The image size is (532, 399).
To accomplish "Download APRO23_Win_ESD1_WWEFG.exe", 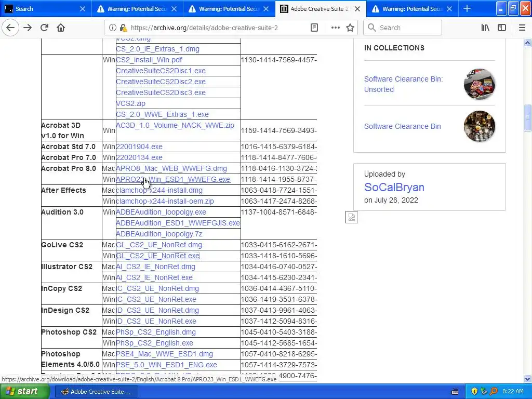I will click(x=173, y=179).
